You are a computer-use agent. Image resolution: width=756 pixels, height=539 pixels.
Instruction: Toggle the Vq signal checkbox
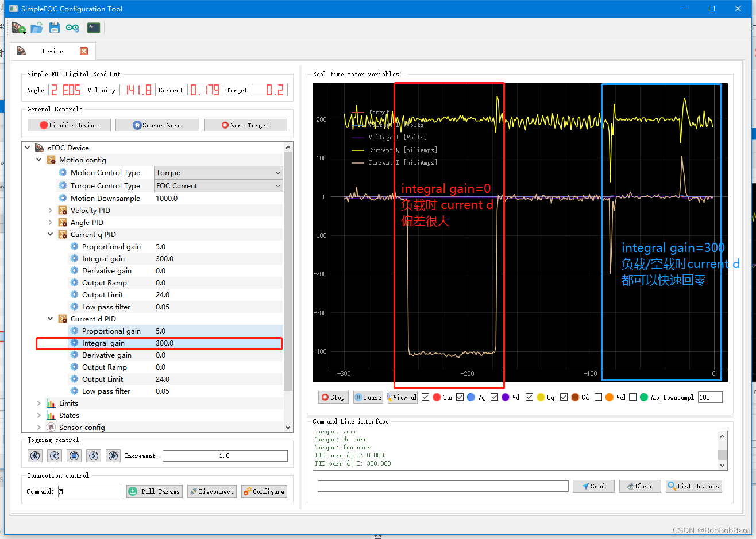[460, 397]
